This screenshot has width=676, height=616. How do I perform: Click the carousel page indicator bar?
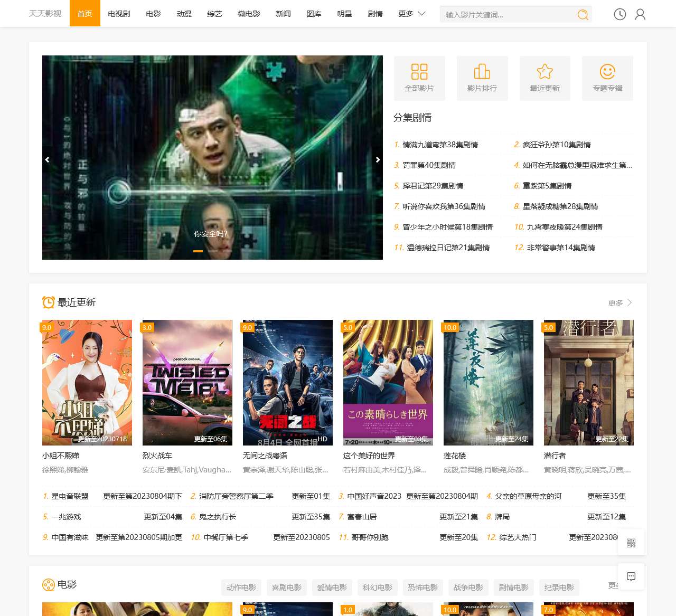(198, 252)
